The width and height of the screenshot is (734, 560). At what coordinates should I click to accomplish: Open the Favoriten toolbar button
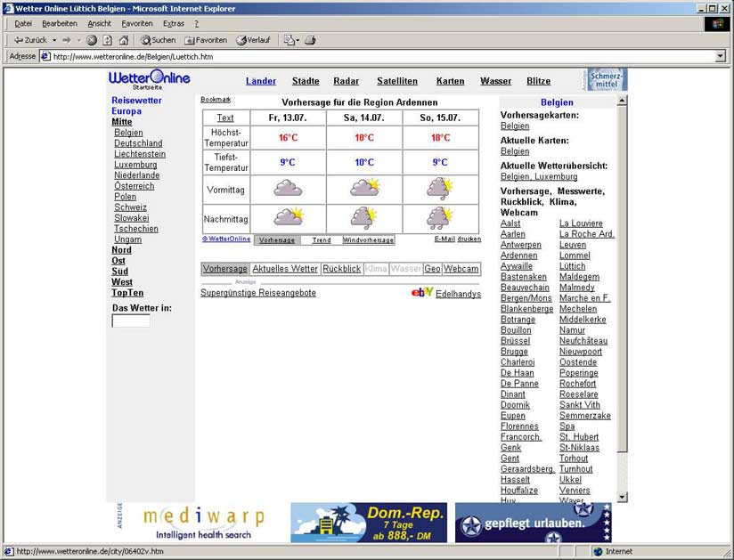coord(206,40)
